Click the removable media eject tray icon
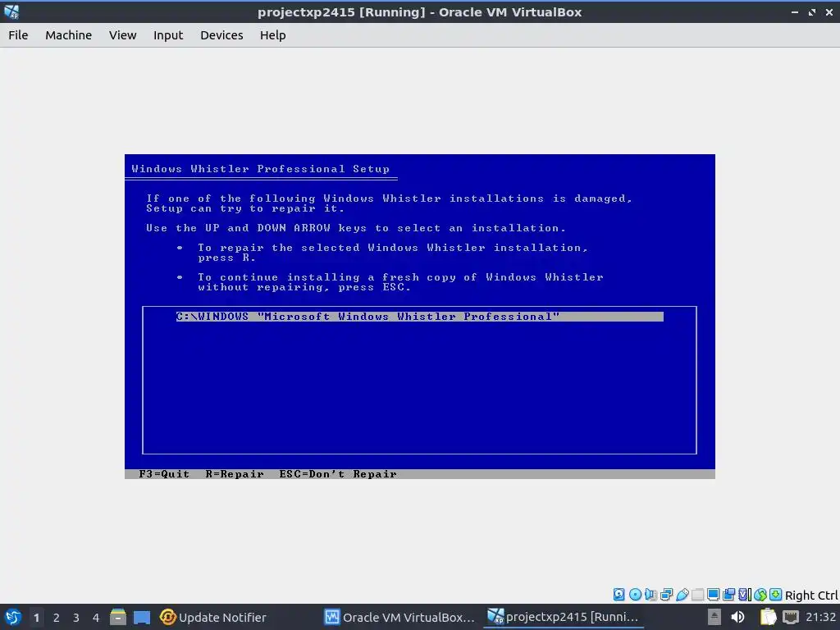Image resolution: width=840 pixels, height=630 pixels. pyautogui.click(x=714, y=617)
